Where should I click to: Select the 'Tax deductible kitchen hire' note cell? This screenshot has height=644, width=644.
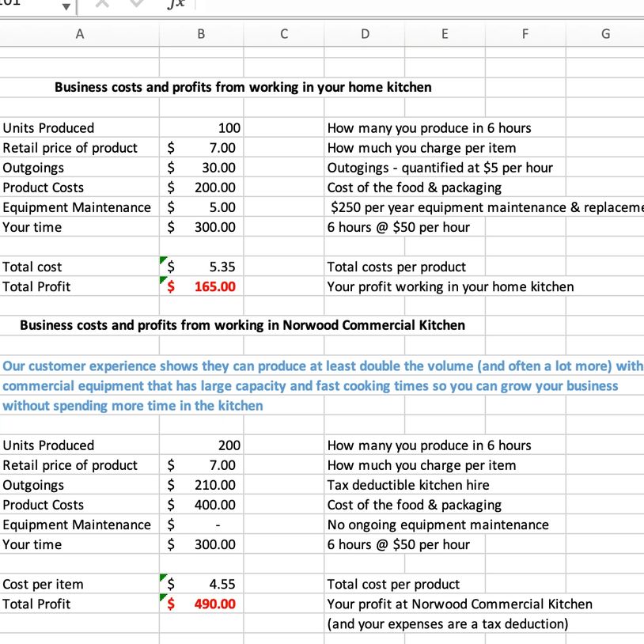click(407, 485)
